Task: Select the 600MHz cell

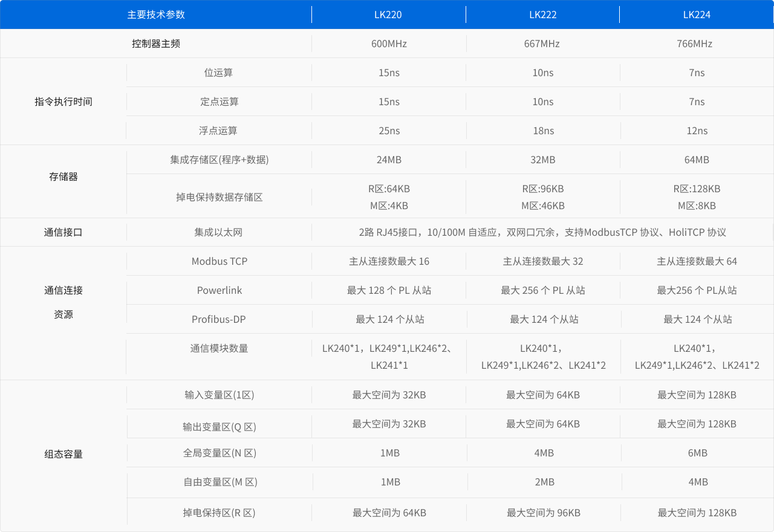Action: click(389, 44)
